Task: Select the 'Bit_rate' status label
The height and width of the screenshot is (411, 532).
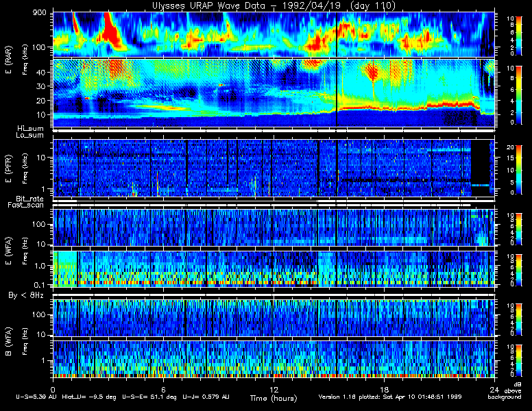Action: [30, 199]
